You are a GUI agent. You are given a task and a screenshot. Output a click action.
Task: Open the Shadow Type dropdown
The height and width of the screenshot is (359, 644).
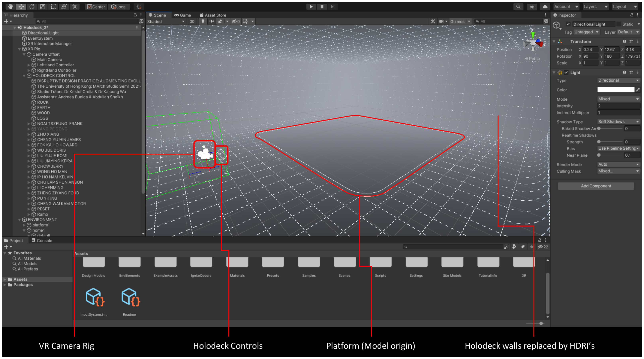click(618, 122)
